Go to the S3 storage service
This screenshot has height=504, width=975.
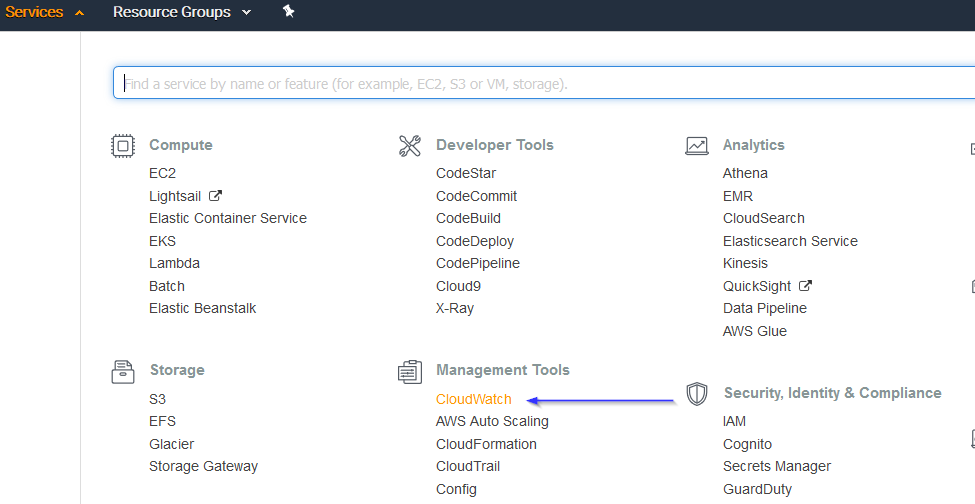click(157, 399)
